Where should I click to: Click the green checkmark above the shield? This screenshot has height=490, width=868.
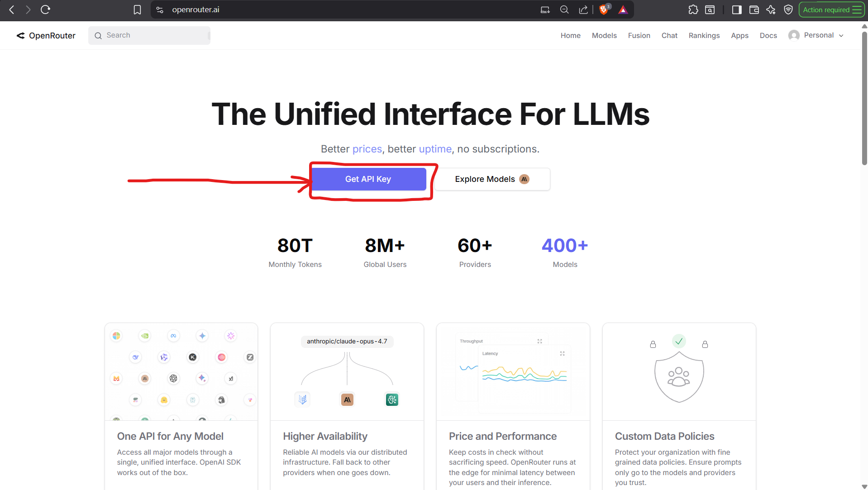679,342
